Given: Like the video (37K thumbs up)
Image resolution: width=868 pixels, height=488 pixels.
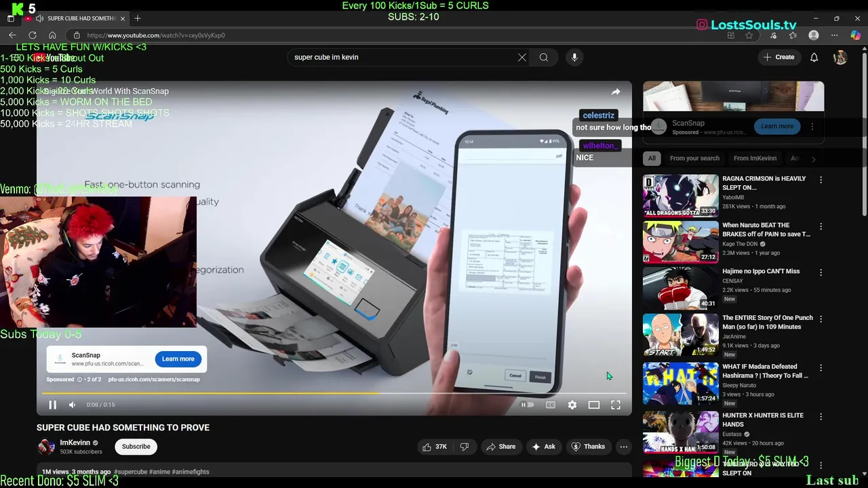Looking at the screenshot, I should coord(435,447).
